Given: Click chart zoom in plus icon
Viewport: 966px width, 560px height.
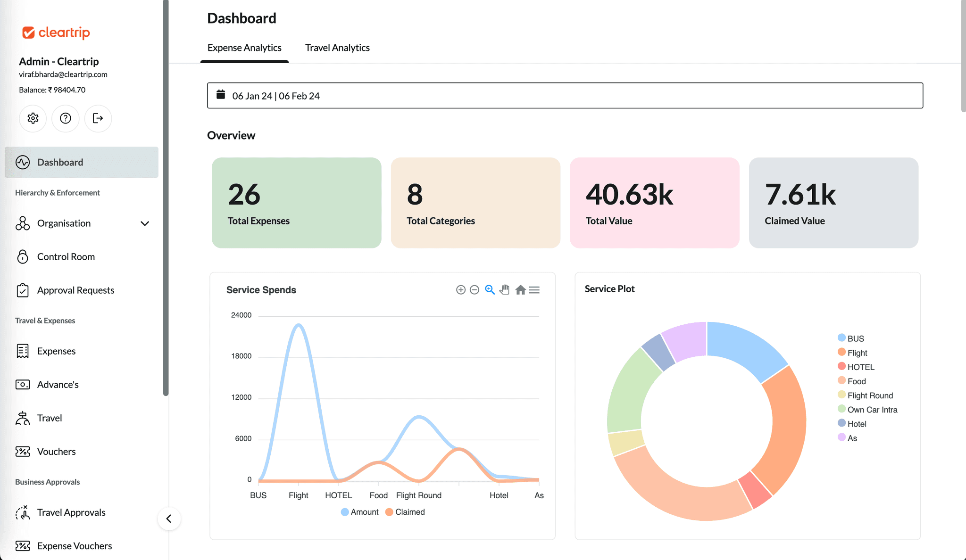Looking at the screenshot, I should [x=461, y=290].
